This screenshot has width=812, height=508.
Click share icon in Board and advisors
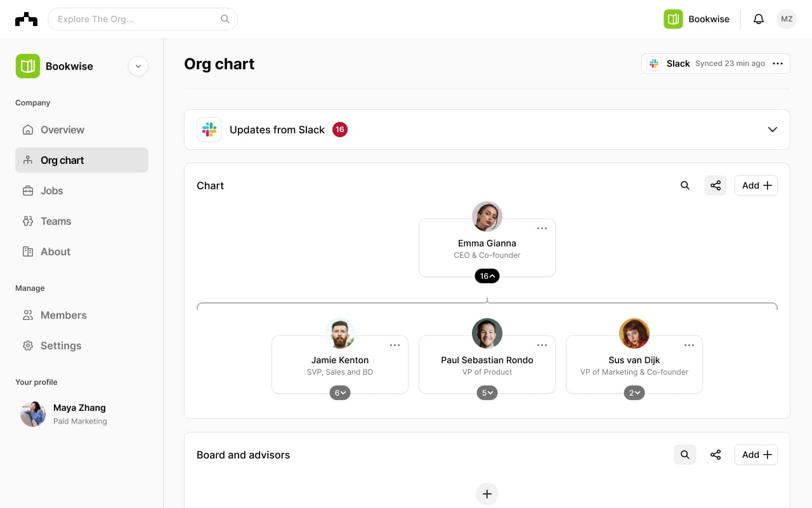pos(716,455)
